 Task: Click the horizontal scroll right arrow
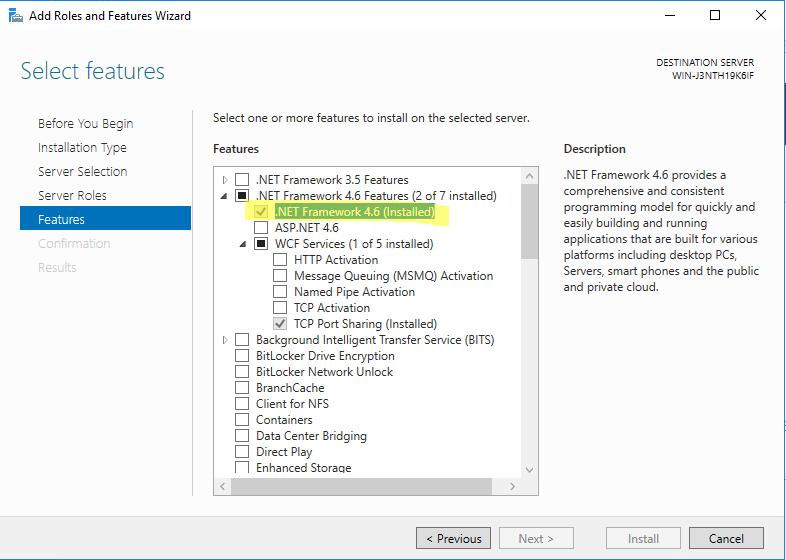coord(512,486)
